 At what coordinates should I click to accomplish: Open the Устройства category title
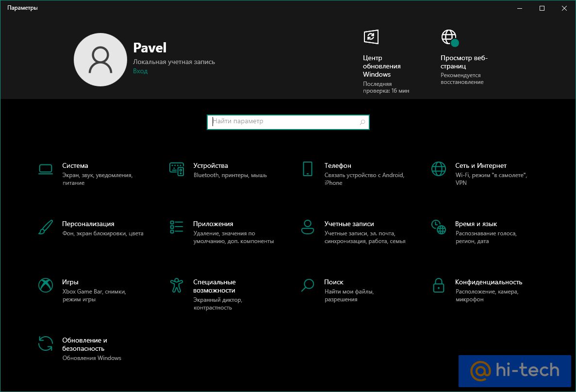point(211,166)
